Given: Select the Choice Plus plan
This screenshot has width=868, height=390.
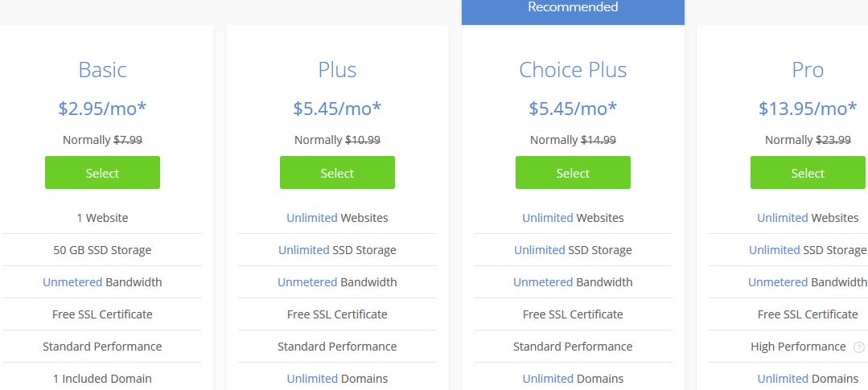Looking at the screenshot, I should 573,173.
